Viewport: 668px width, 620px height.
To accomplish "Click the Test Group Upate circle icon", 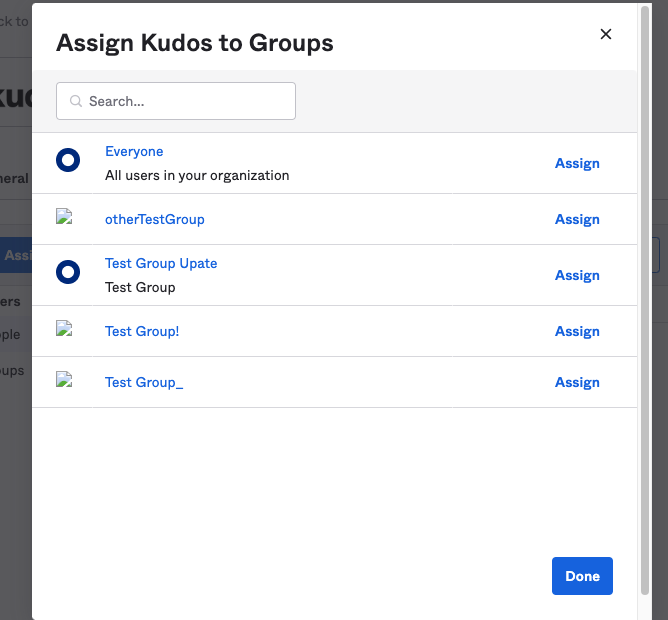I will [68, 272].
